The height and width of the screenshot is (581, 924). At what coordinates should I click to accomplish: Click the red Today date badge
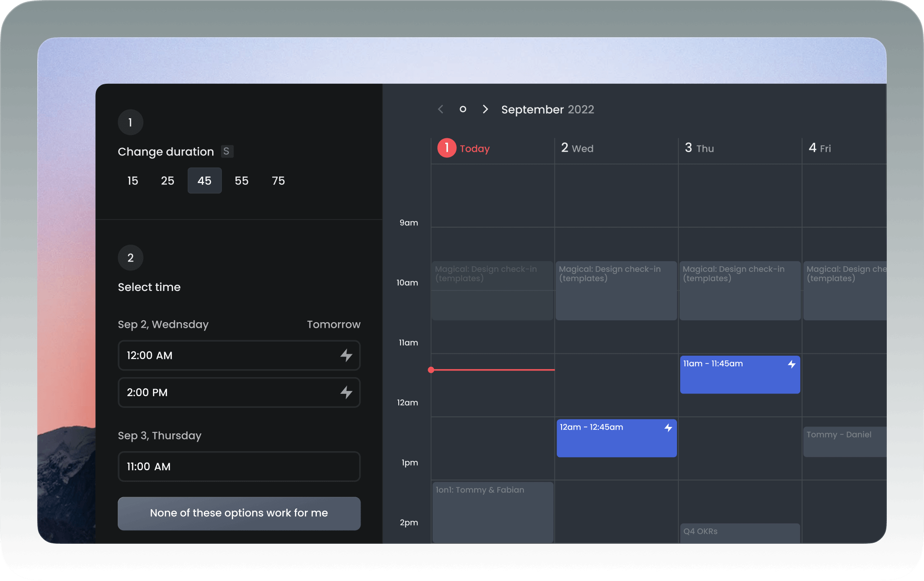[446, 148]
